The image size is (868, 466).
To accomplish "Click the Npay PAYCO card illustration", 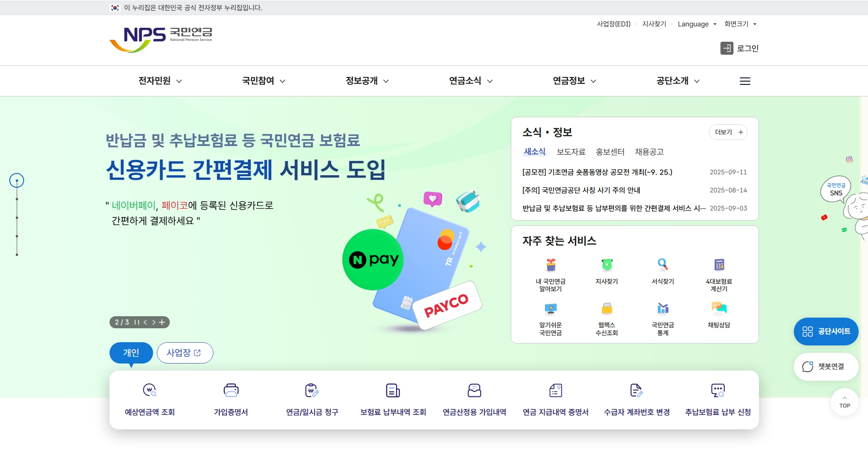I will coord(413,262).
